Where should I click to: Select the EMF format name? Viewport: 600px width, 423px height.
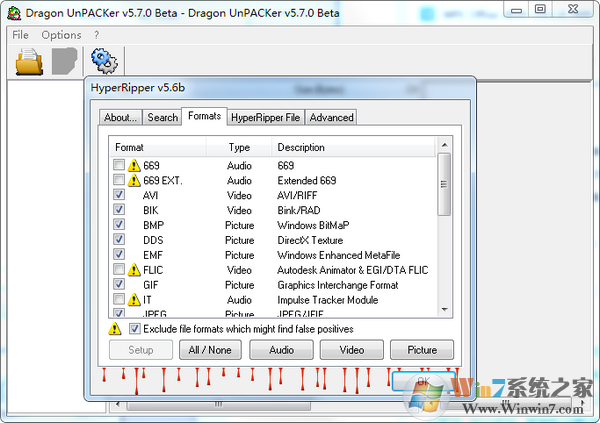pos(153,255)
